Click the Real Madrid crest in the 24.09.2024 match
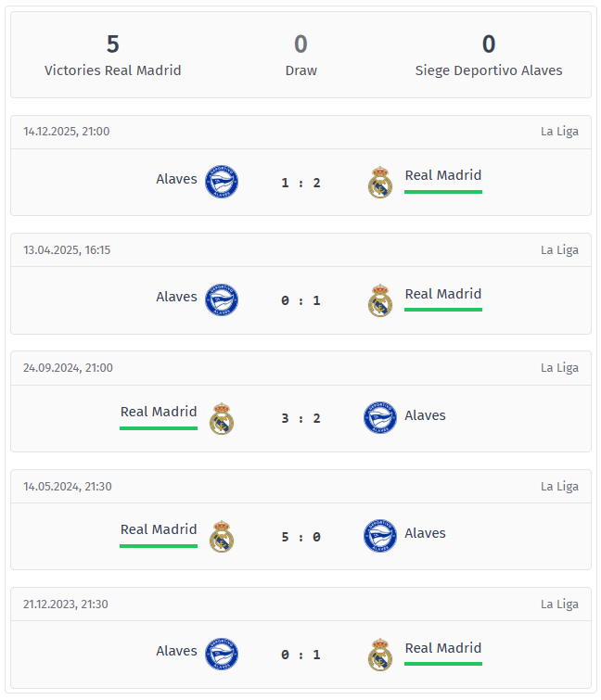Screen dimensions: 601x700 pos(221,418)
